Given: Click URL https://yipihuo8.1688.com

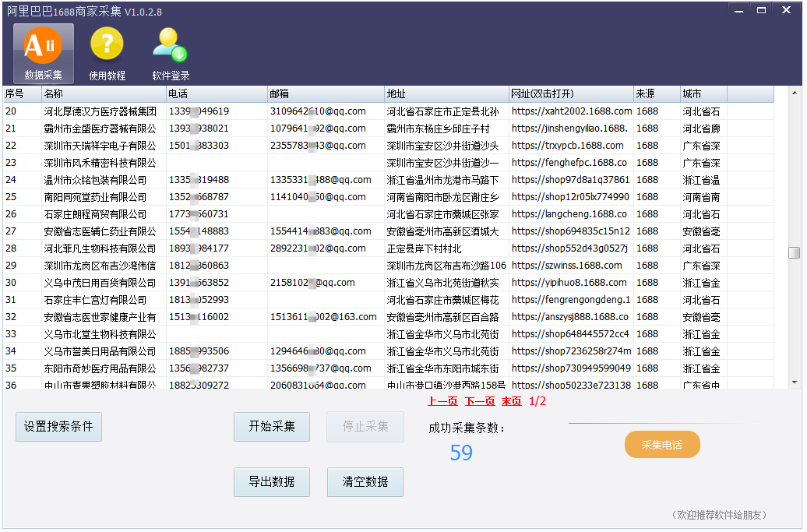Looking at the screenshot, I should [569, 283].
